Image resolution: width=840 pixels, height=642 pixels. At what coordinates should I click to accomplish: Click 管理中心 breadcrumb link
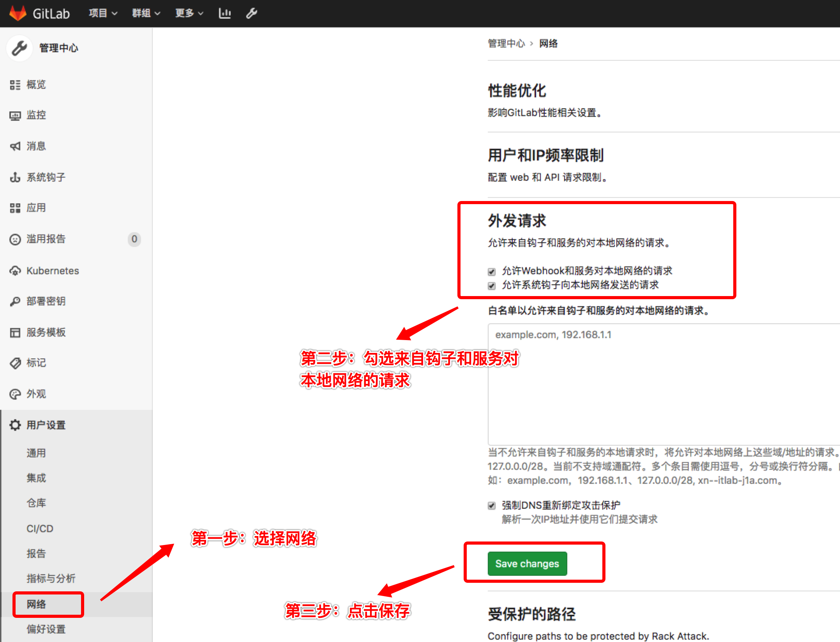pyautogui.click(x=506, y=44)
